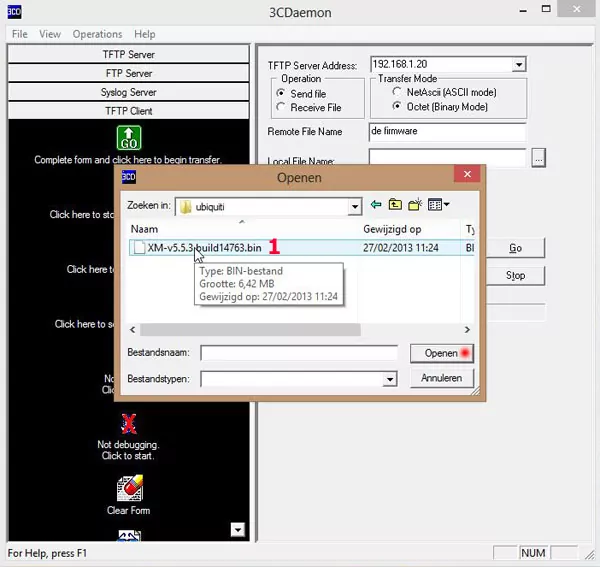This screenshot has width=600, height=567.
Task: Click the Bestandsnaam input field
Action: tap(298, 353)
